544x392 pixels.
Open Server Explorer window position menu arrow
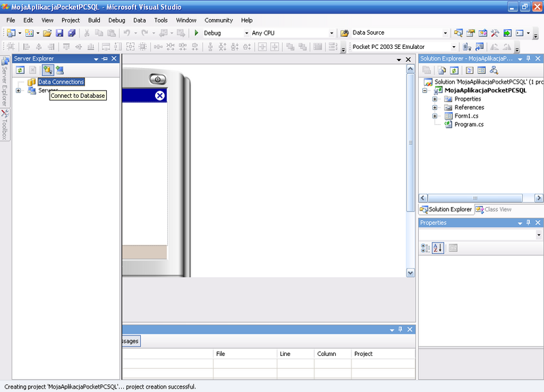click(x=96, y=59)
